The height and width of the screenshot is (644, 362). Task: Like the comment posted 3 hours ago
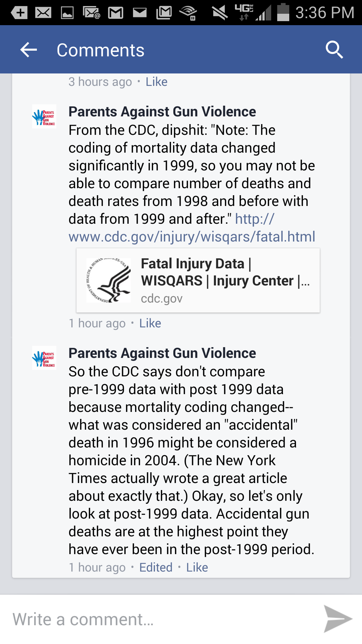coord(156,82)
